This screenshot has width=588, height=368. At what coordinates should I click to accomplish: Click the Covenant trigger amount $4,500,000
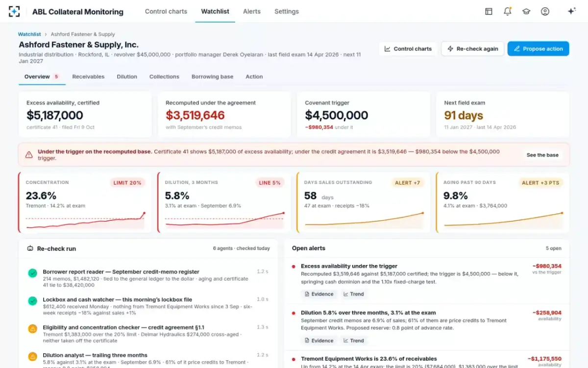[x=337, y=115]
